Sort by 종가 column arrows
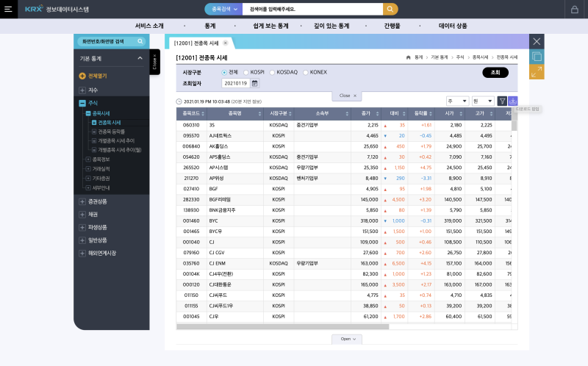The width and height of the screenshot is (588, 366). click(377, 114)
